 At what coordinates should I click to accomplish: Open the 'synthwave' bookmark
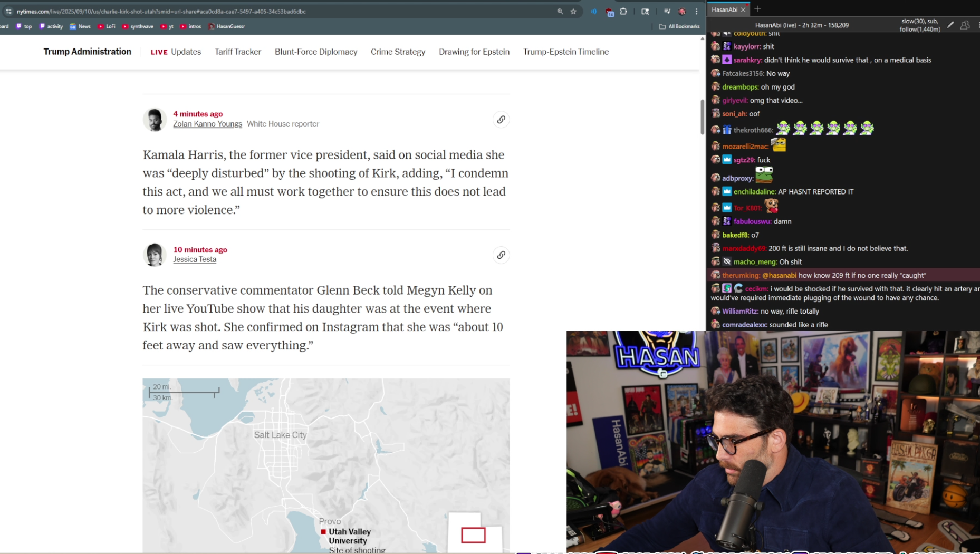pos(138,26)
